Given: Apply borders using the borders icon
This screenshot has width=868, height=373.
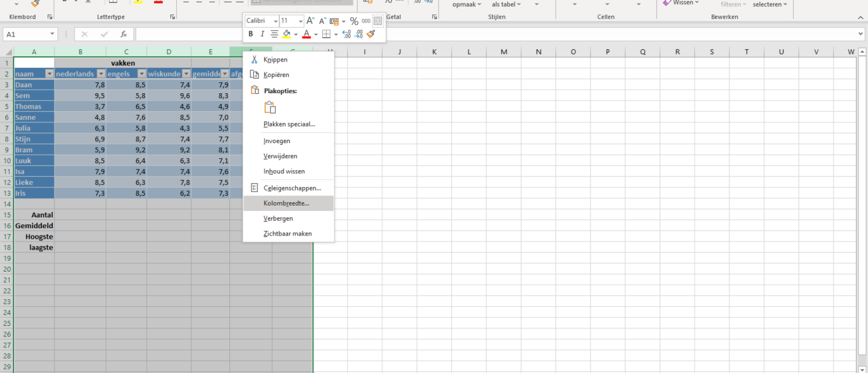Looking at the screenshot, I should (x=327, y=34).
